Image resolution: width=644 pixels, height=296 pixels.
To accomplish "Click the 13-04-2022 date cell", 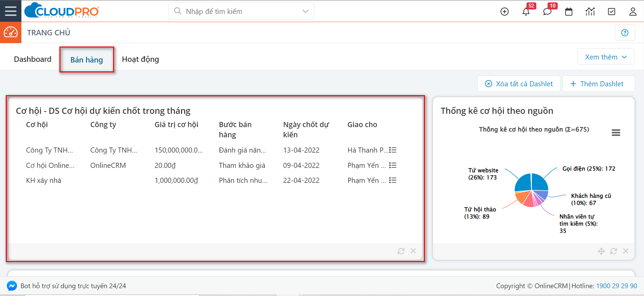I will pyautogui.click(x=301, y=150).
